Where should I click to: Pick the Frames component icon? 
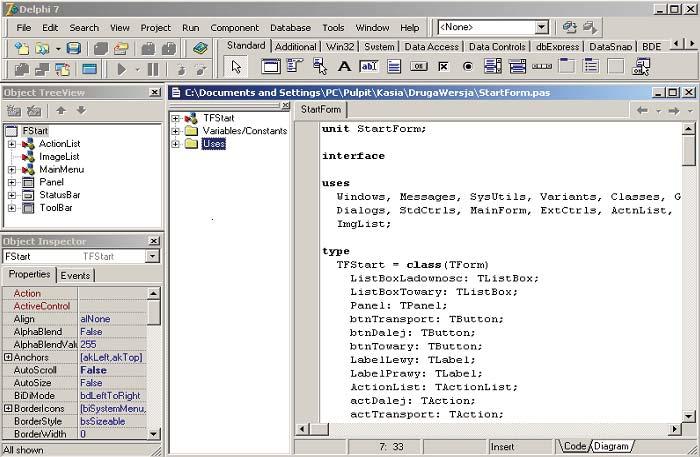tap(271, 66)
